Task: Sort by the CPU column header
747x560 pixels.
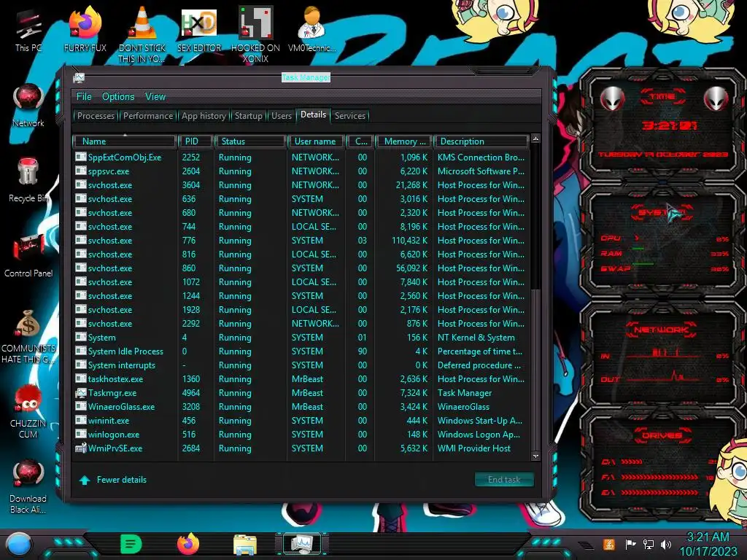Action: click(360, 141)
